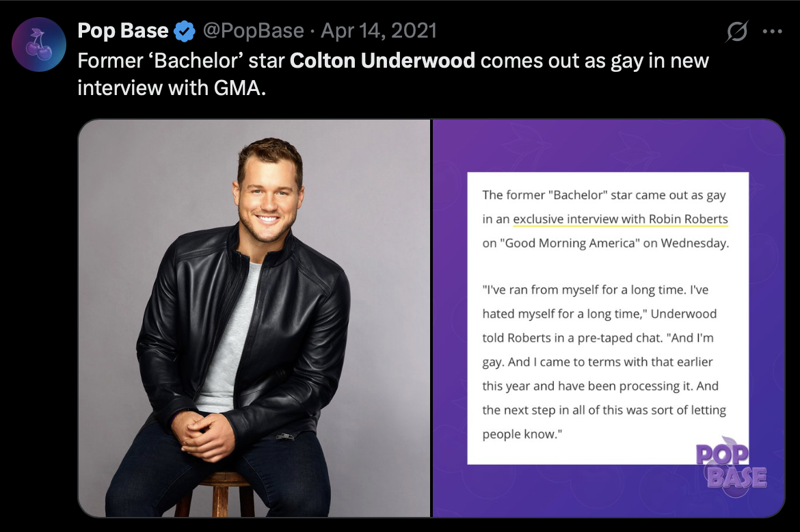Click underlined 'exclusive interview with Robin Roberts' text

(x=620, y=219)
